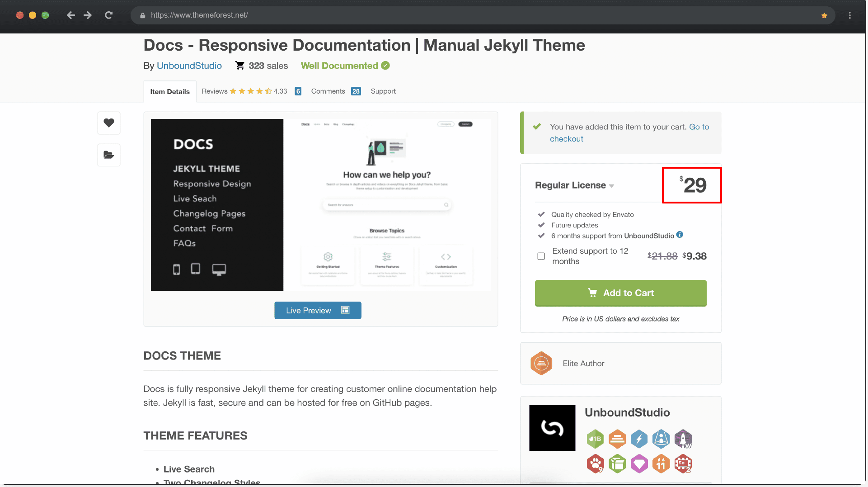Click the green 1B author badge

point(595,439)
